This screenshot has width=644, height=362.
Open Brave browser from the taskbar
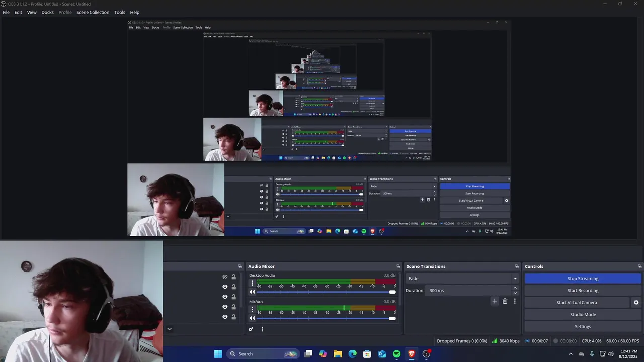(x=412, y=354)
